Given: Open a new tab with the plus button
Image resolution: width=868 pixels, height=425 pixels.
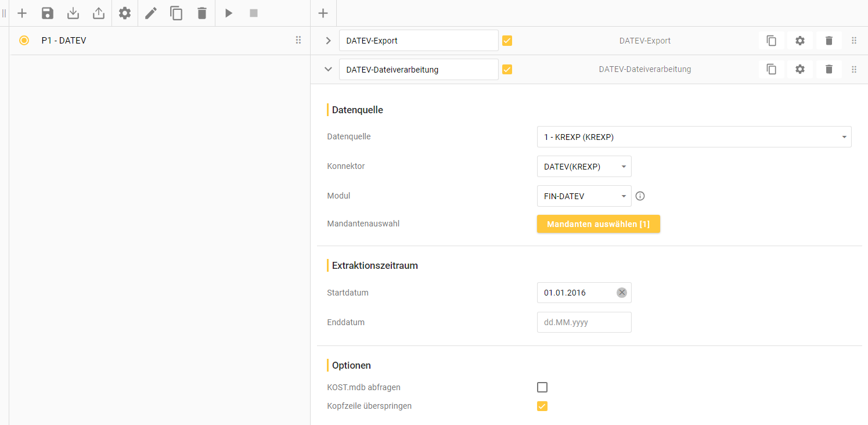Looking at the screenshot, I should click(323, 13).
